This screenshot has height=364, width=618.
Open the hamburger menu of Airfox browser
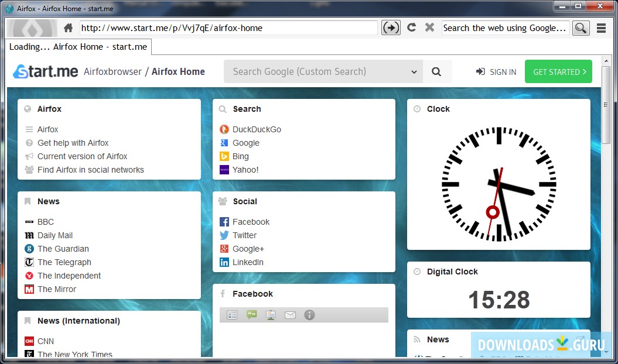pyautogui.click(x=601, y=28)
